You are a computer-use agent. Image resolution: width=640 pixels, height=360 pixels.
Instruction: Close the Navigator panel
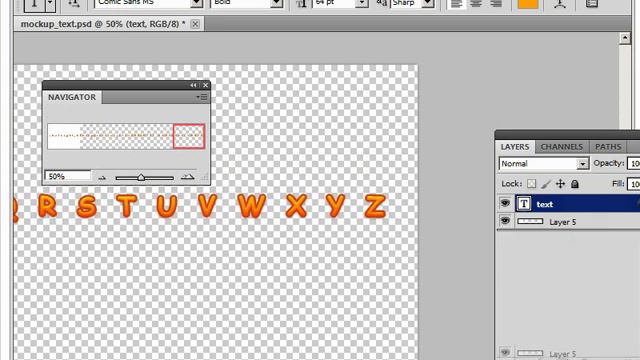(205, 85)
